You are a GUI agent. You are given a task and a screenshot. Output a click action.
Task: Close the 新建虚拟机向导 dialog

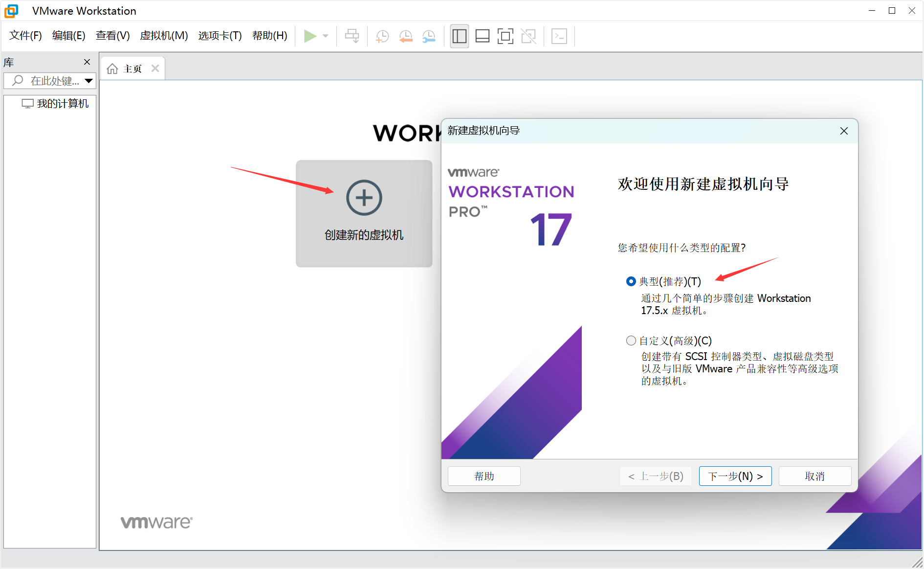[844, 131]
